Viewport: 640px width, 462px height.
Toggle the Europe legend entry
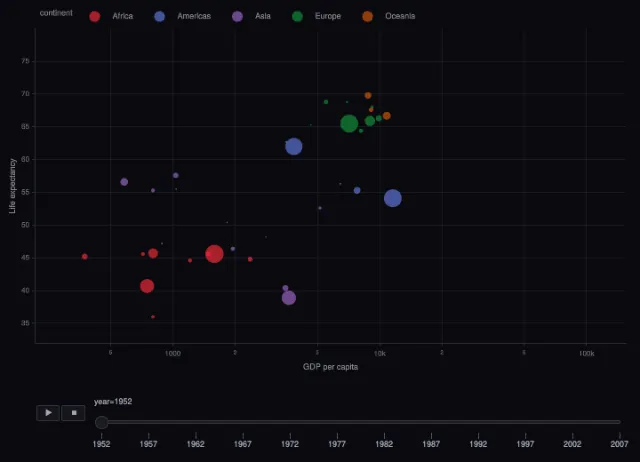[317, 16]
